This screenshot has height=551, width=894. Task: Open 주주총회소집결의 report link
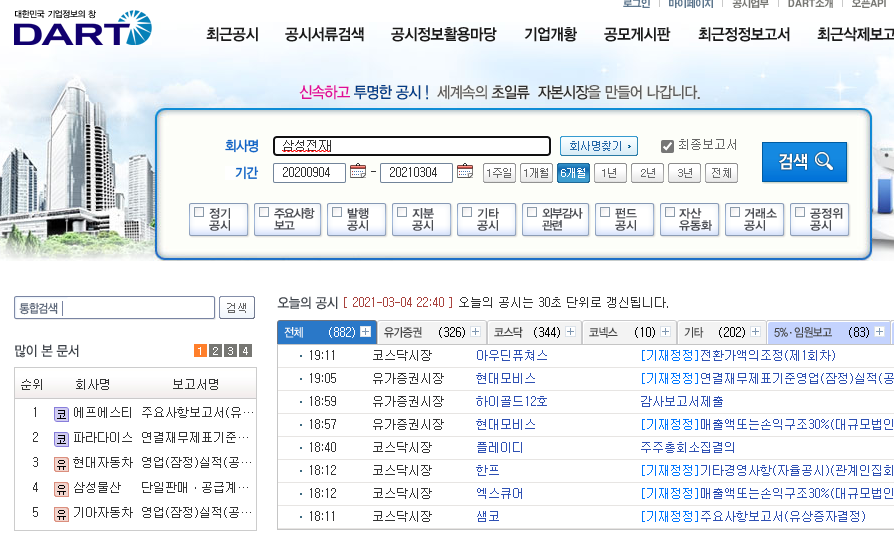tap(687, 447)
